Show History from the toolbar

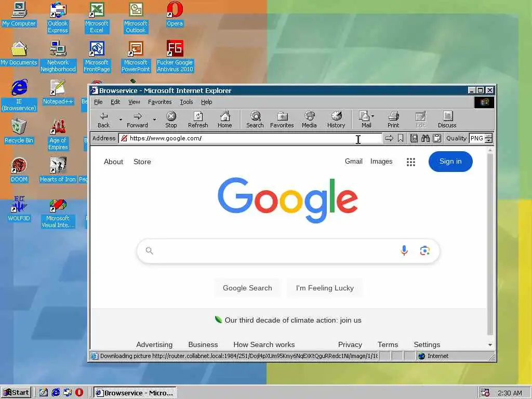336,120
